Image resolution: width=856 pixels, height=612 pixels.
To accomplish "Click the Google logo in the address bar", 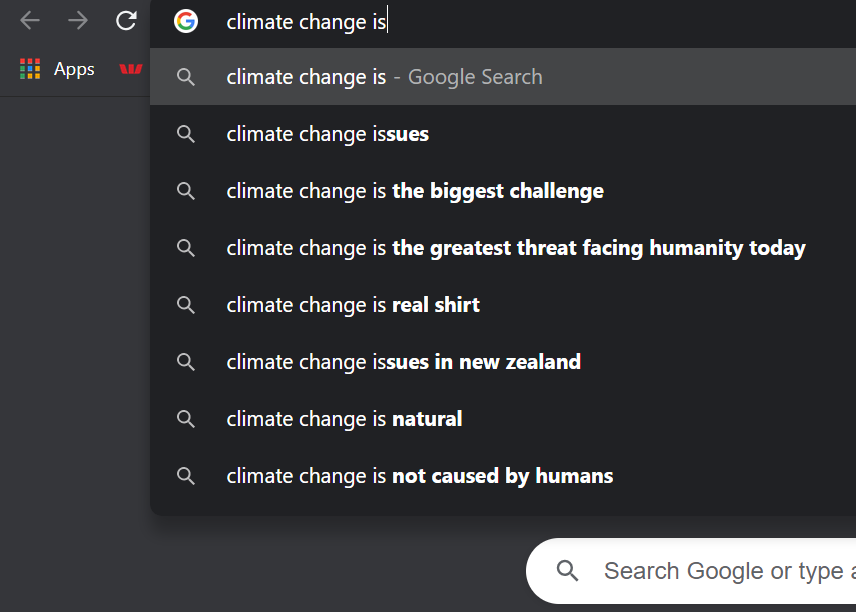I will (x=186, y=21).
